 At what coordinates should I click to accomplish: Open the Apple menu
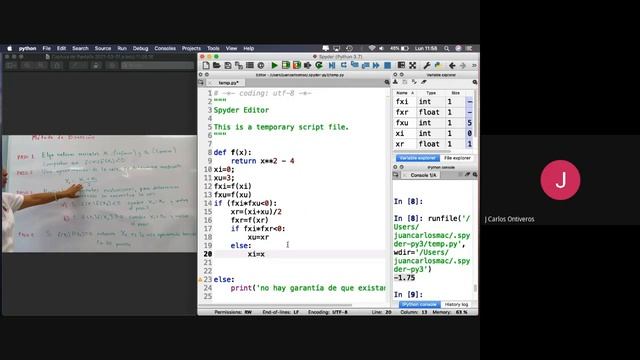click(9, 48)
